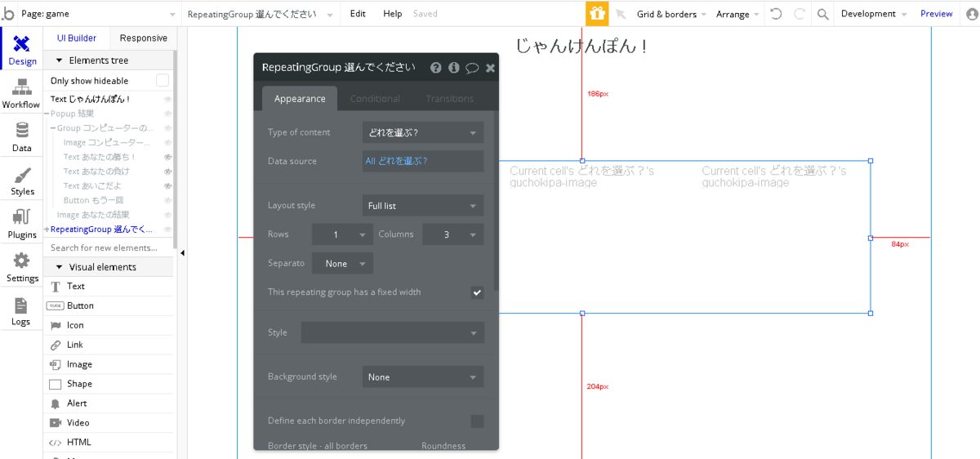Viewport: 980px width, 459px height.
Task: Open the Styles section
Action: coord(21,180)
